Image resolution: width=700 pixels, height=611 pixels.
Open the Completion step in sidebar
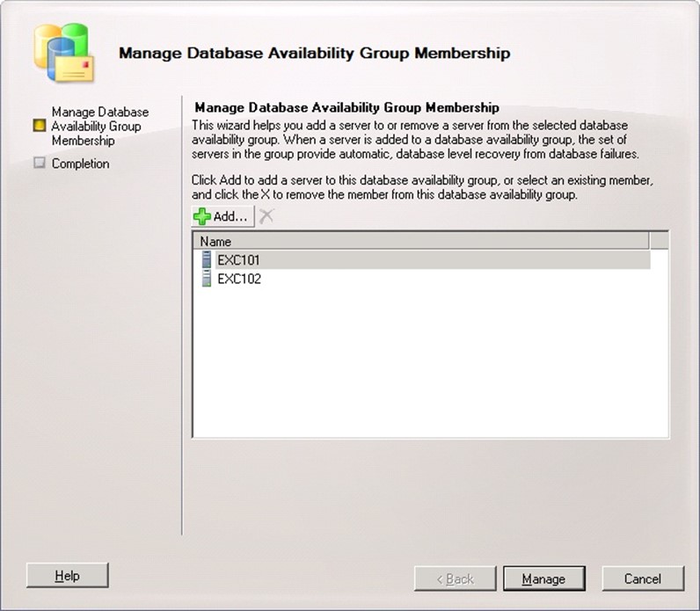pyautogui.click(x=80, y=164)
